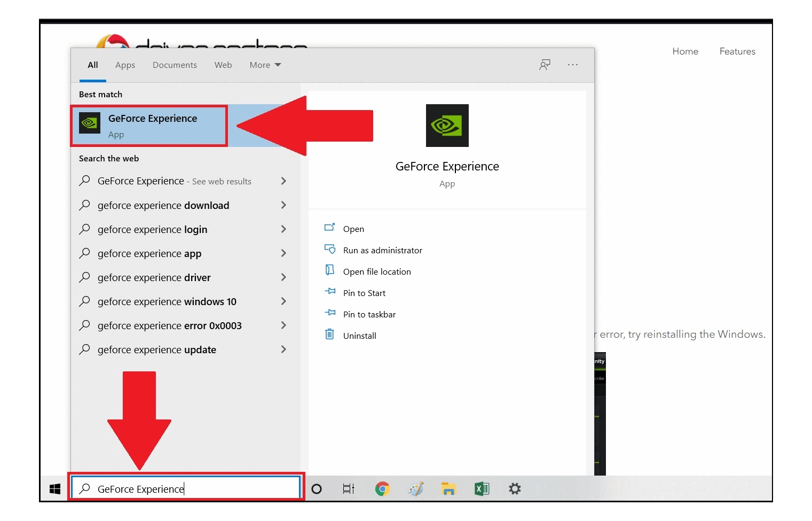Image resolution: width=812 pixels, height=521 pixels.
Task: Click GeForce Experience title in preview pane
Action: (x=447, y=166)
